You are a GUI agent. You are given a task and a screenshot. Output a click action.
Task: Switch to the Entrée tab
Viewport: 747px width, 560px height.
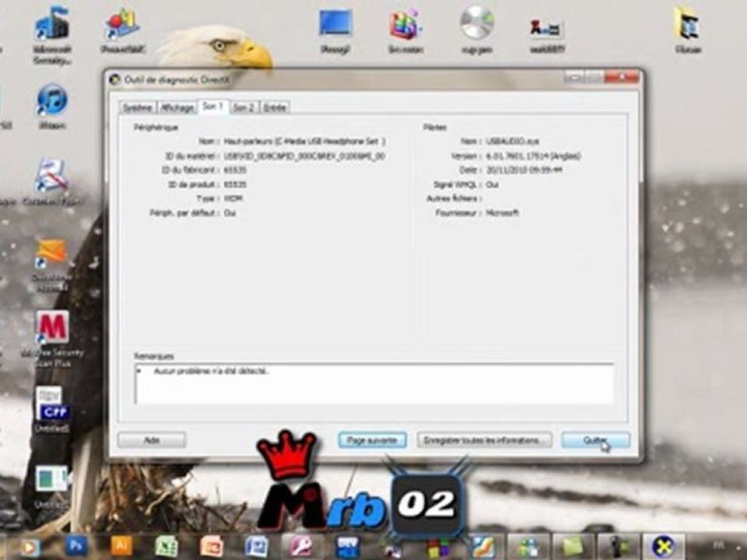[275, 107]
